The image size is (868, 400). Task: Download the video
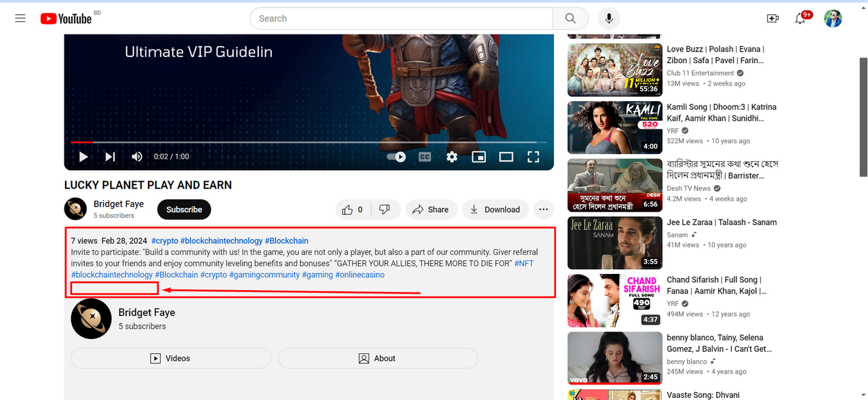coord(496,209)
